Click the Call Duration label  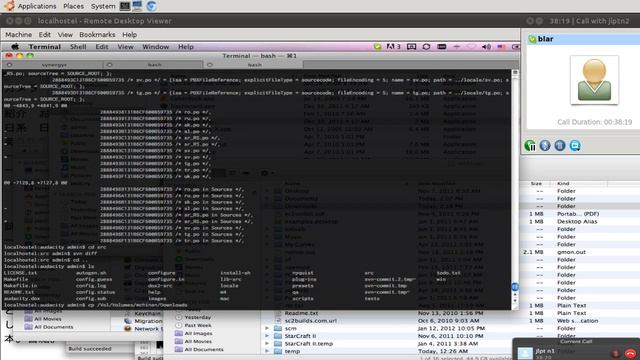pyautogui.click(x=594, y=122)
